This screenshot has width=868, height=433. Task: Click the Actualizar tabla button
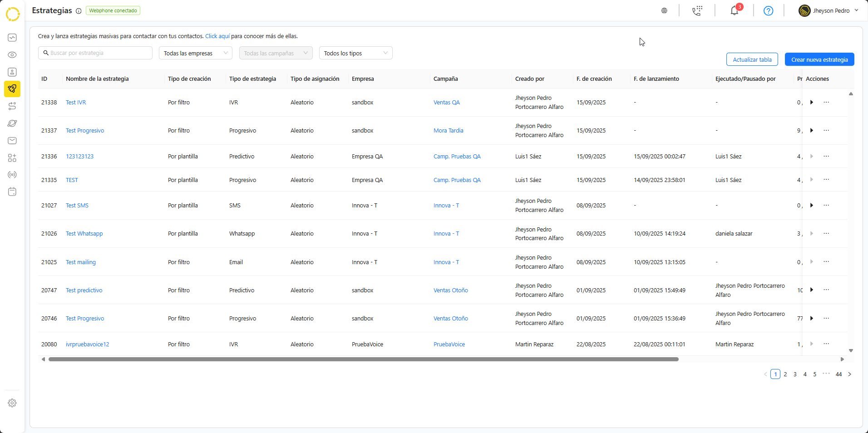point(752,59)
